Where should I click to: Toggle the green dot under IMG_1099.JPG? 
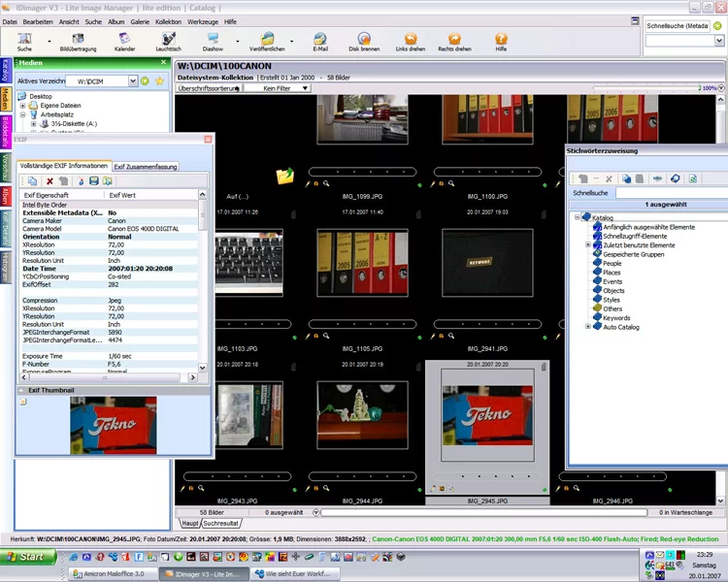(419, 185)
